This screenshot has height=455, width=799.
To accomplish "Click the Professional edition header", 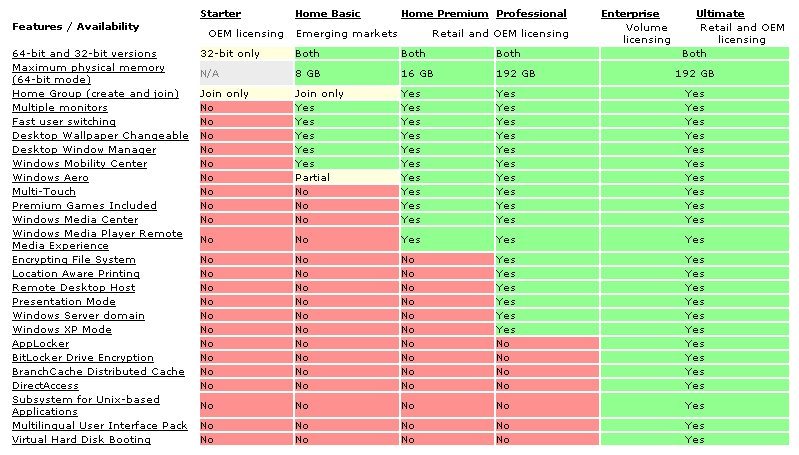I will 531,14.
